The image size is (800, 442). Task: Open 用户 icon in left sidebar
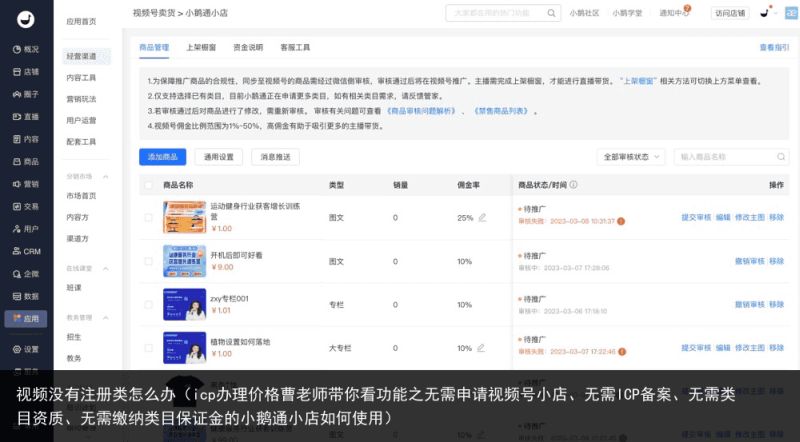[17, 229]
